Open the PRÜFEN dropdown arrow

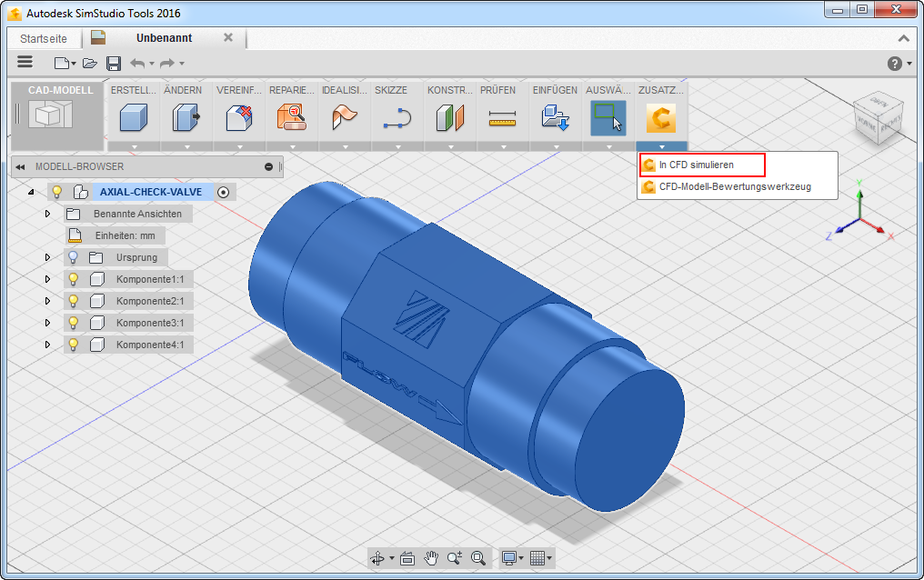(x=503, y=146)
